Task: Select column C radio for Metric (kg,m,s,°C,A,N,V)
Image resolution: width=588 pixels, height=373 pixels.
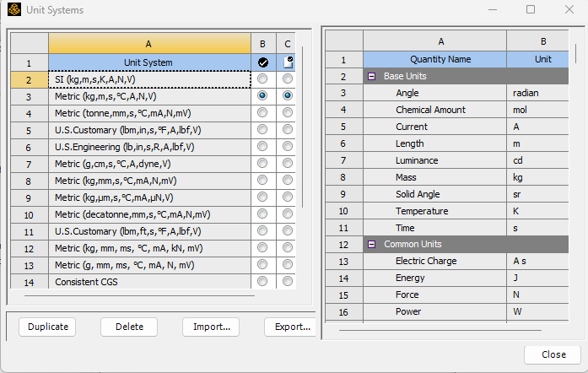Action: coord(288,95)
